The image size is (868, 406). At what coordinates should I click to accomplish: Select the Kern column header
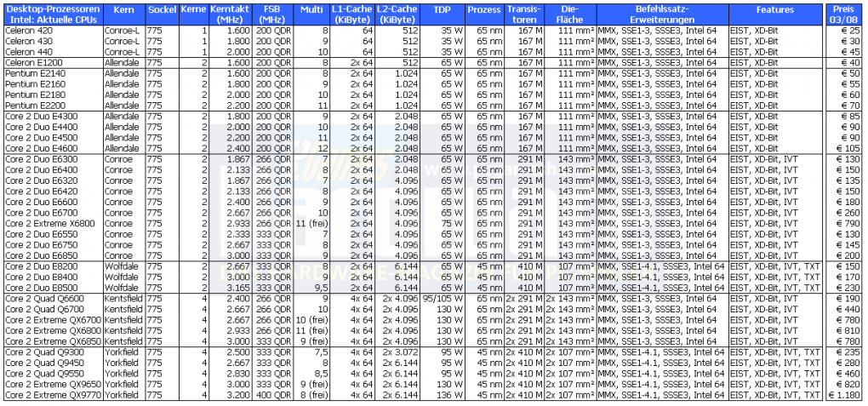click(x=124, y=14)
